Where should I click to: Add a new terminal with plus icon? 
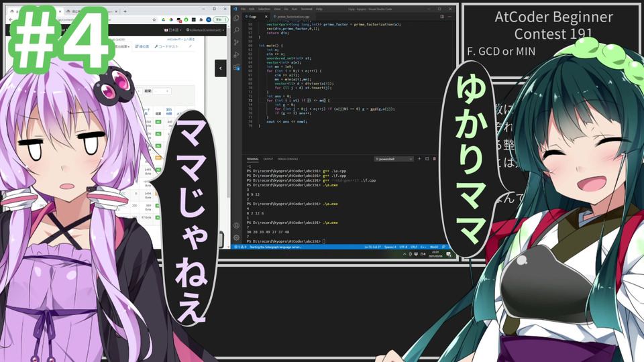419,159
